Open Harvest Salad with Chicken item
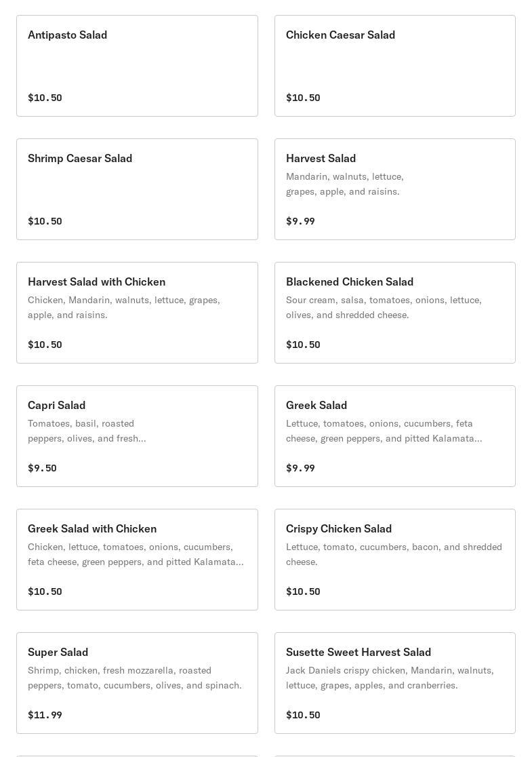Viewport: 532px width, 757px height. coord(137,313)
